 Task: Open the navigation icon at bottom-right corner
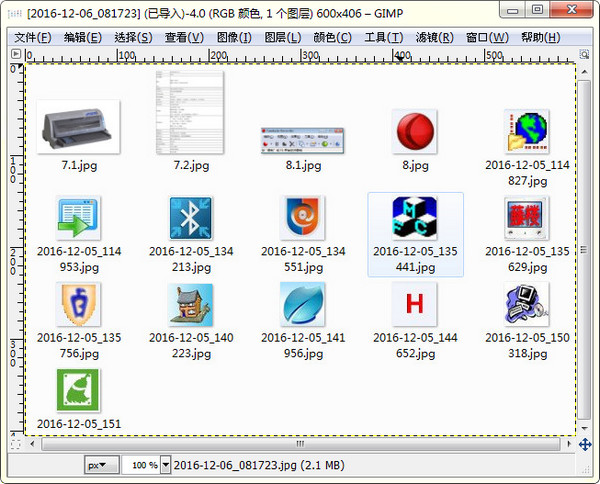click(585, 442)
